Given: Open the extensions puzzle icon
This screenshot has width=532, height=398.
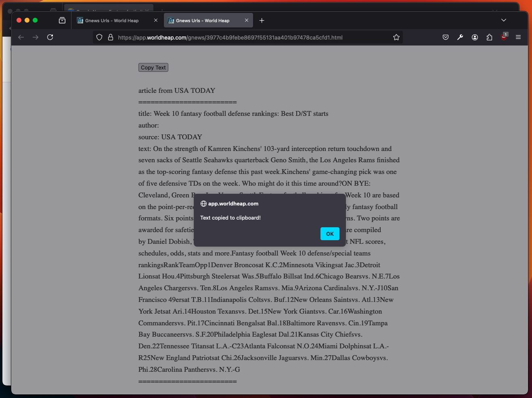Looking at the screenshot, I should (489, 37).
